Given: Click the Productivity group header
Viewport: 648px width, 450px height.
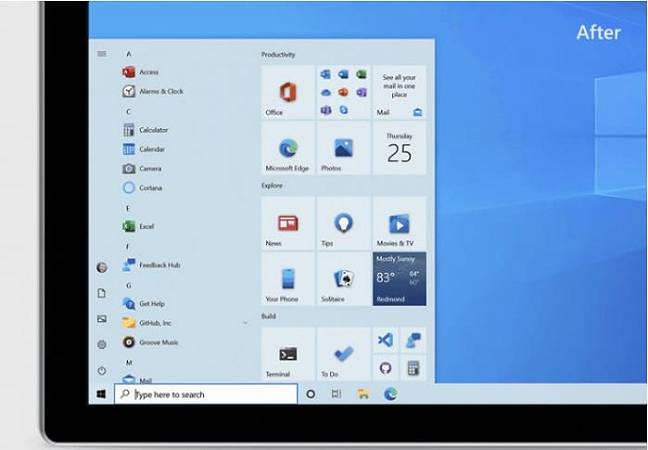Looking at the screenshot, I should point(278,55).
